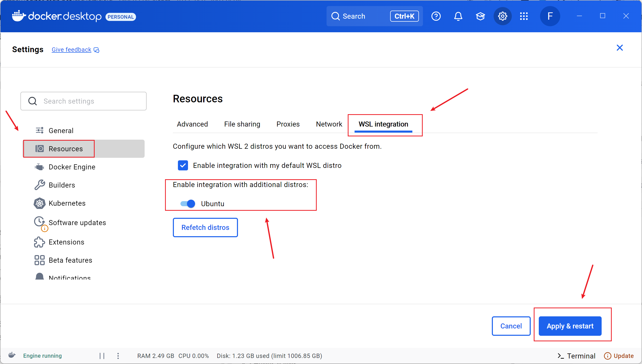The width and height of the screenshot is (642, 364).
Task: Click the Ubuntu distro label
Action: (213, 203)
